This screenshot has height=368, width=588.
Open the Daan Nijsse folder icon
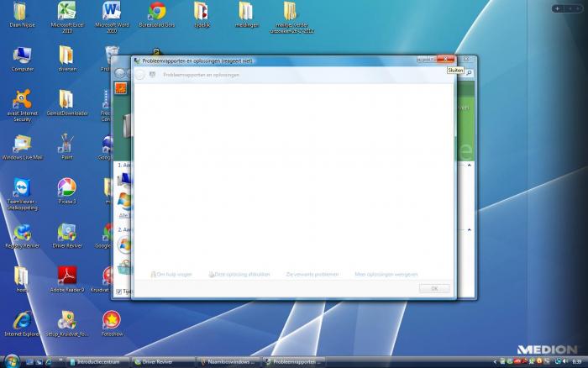21,15
